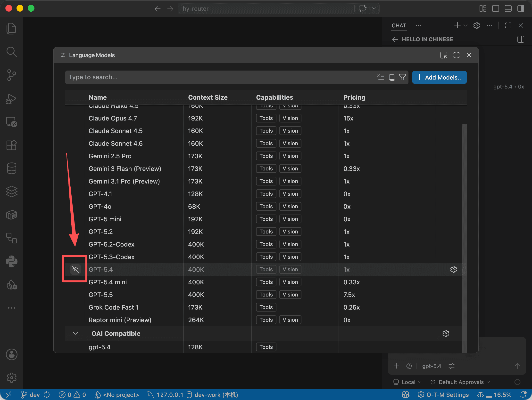Open the Python view in the activity bar
Screen dimensions: 532x400
tap(11, 262)
